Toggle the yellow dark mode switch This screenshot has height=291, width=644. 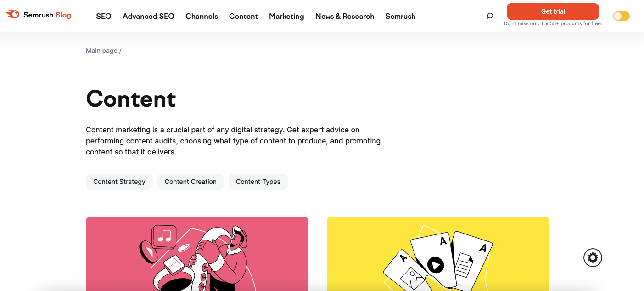(x=622, y=16)
